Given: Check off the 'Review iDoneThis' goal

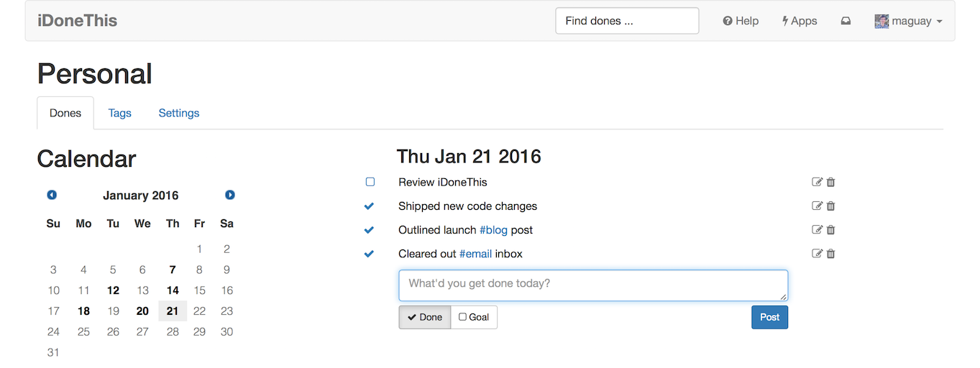Looking at the screenshot, I should (370, 182).
